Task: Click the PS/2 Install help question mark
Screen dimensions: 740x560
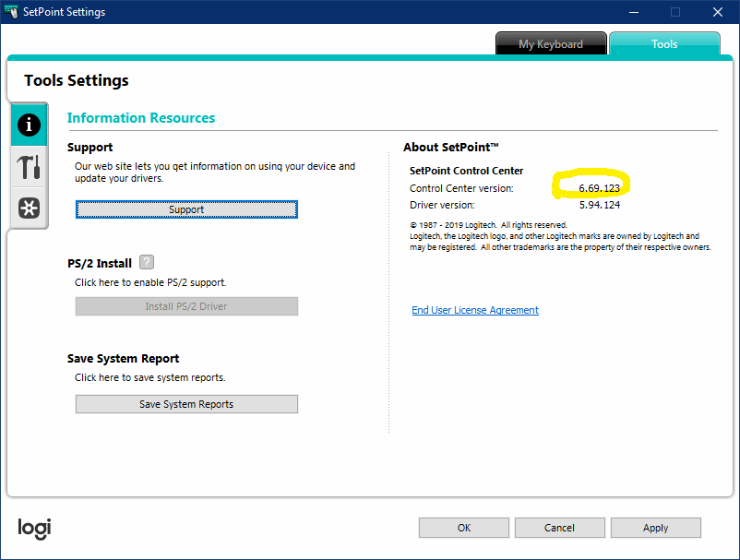Action: [x=147, y=262]
